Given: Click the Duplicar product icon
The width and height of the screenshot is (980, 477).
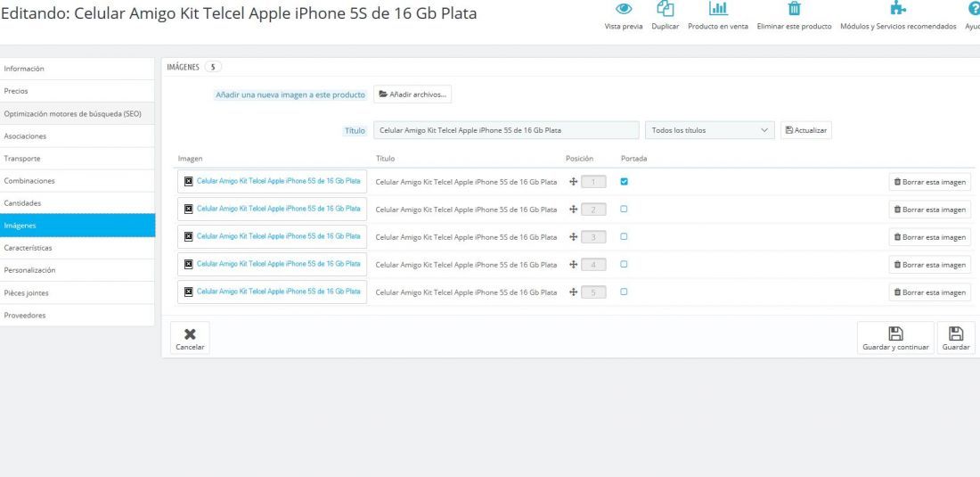Looking at the screenshot, I should (665, 9).
